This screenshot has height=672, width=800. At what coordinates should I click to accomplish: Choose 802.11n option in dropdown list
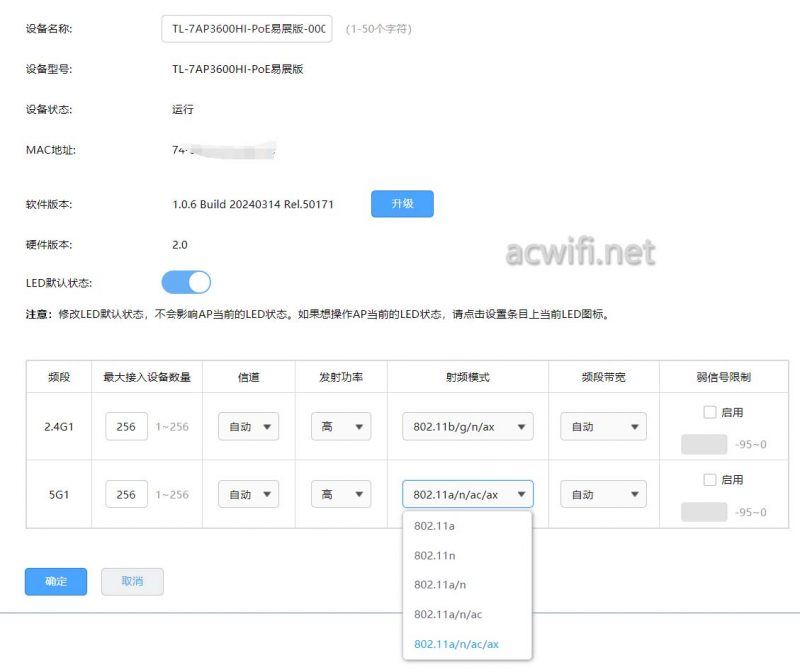435,556
